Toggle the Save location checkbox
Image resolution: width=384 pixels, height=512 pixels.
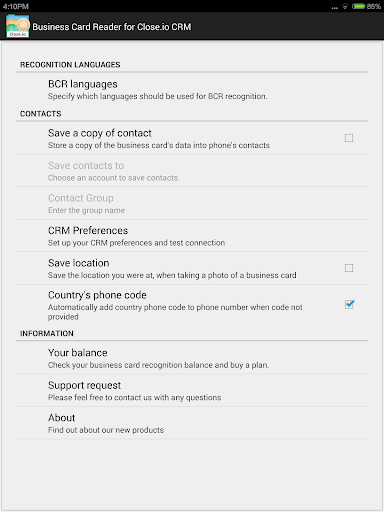click(349, 268)
